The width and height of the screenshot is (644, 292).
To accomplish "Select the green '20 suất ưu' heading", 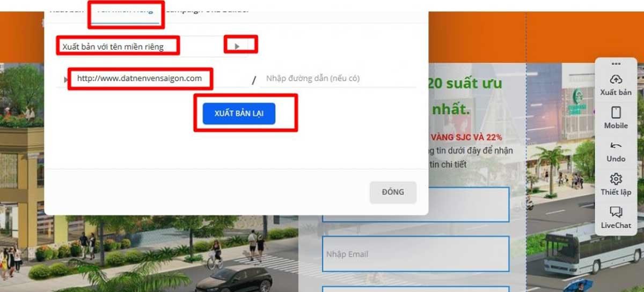I will (465, 84).
